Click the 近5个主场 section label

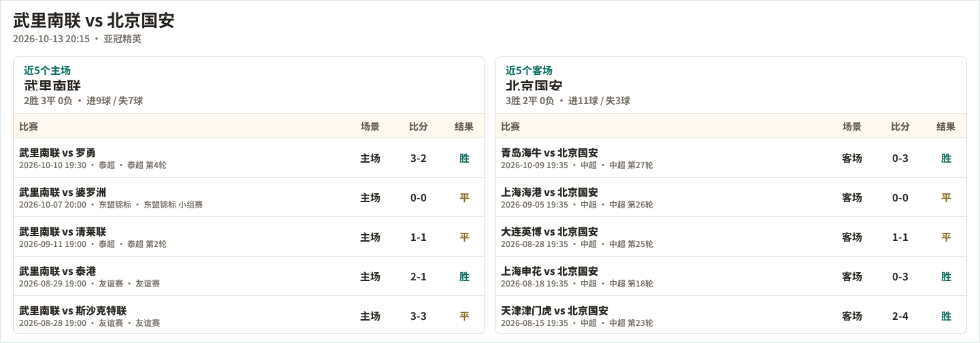(47, 70)
